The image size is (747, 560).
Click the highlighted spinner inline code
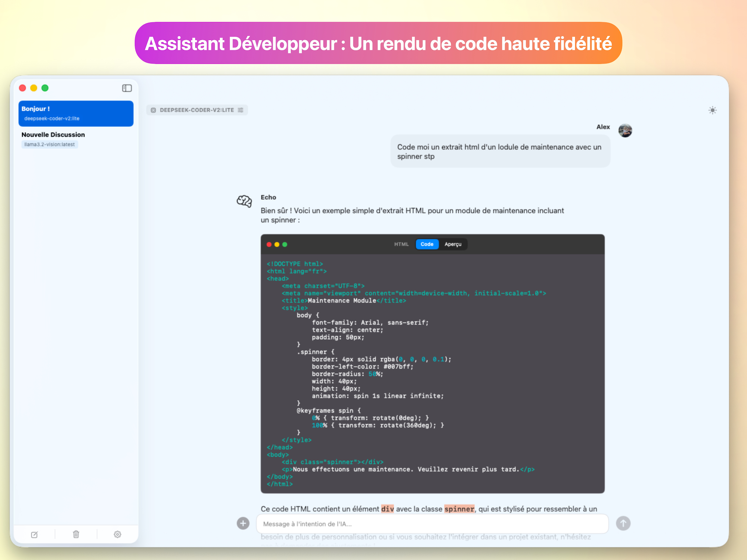click(459, 509)
